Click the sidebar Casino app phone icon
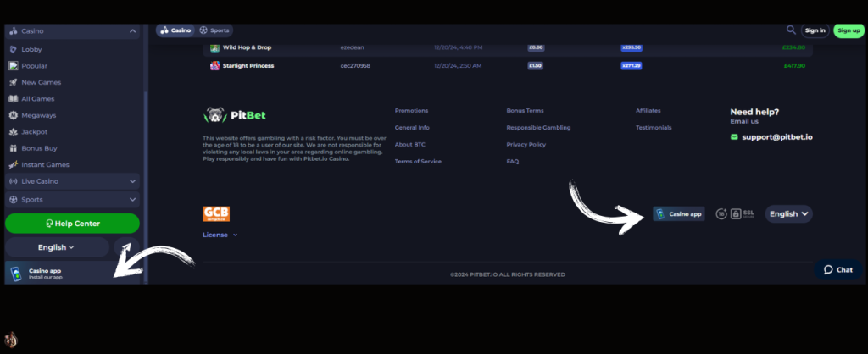 pyautogui.click(x=16, y=274)
